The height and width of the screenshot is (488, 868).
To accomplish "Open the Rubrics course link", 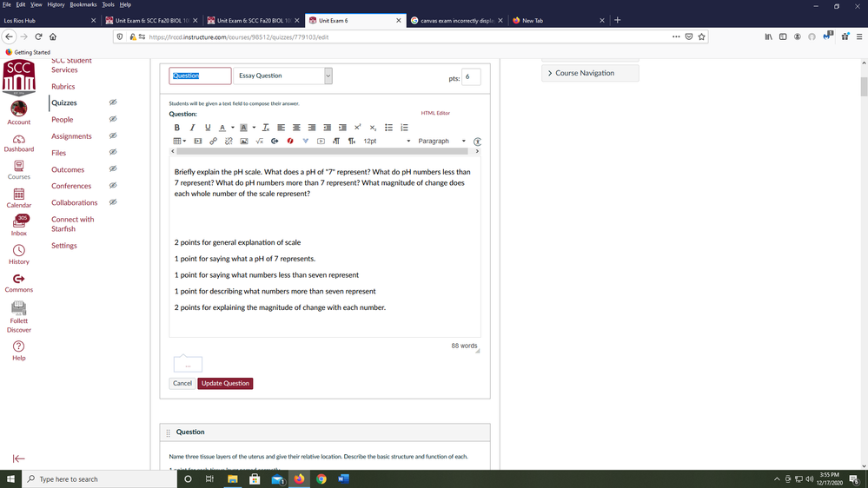I will pos(63,86).
